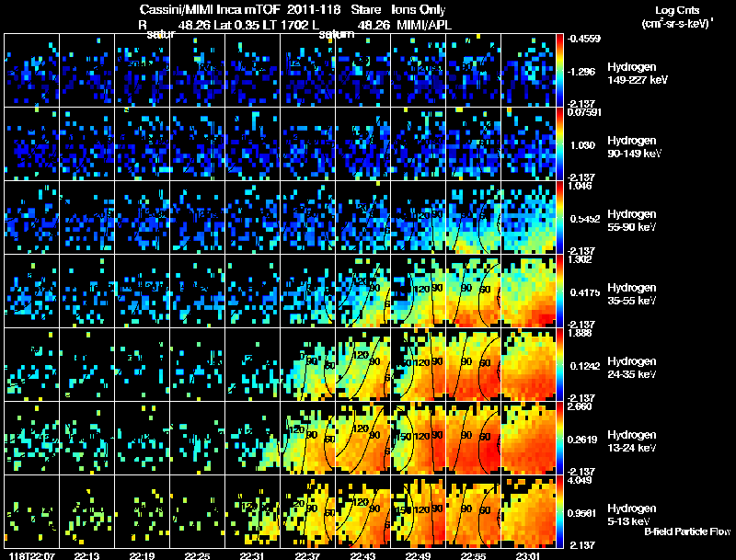Click the 22:19 time label
736x560 pixels.
[143, 555]
